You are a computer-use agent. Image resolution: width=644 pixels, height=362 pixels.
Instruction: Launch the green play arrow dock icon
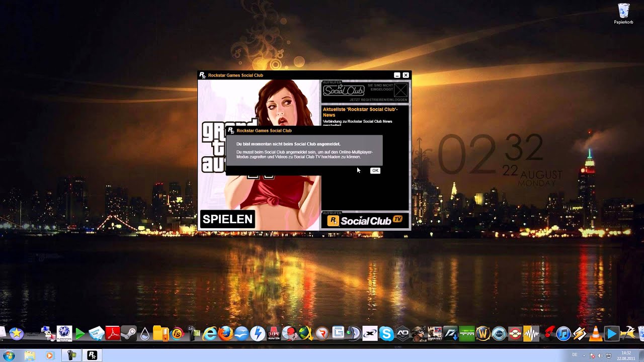point(80,333)
